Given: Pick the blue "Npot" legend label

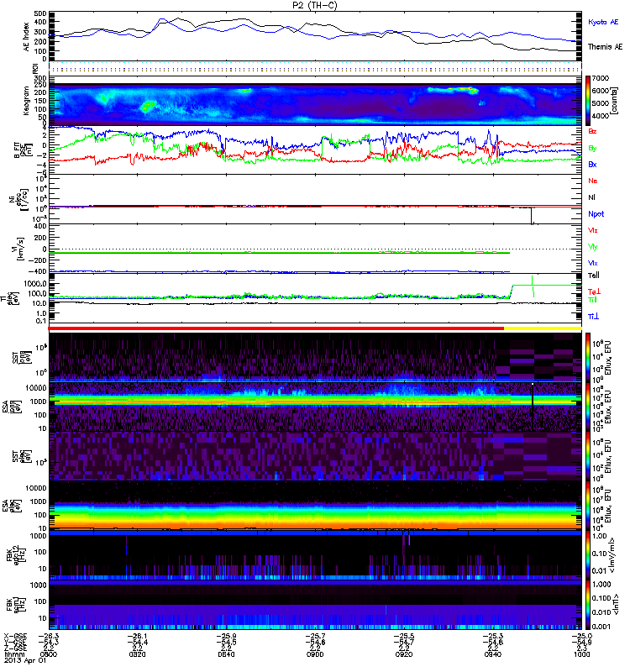Looking at the screenshot, I should click(x=596, y=214).
